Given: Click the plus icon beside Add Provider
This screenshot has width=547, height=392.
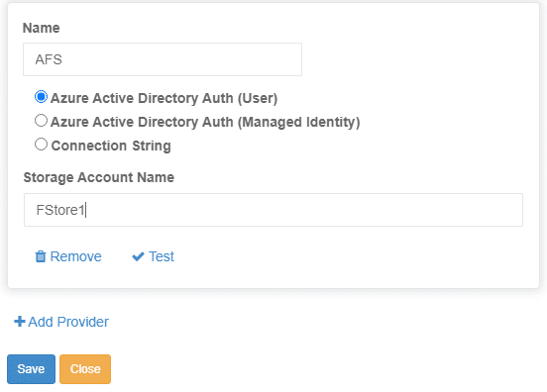Looking at the screenshot, I should pos(20,322).
